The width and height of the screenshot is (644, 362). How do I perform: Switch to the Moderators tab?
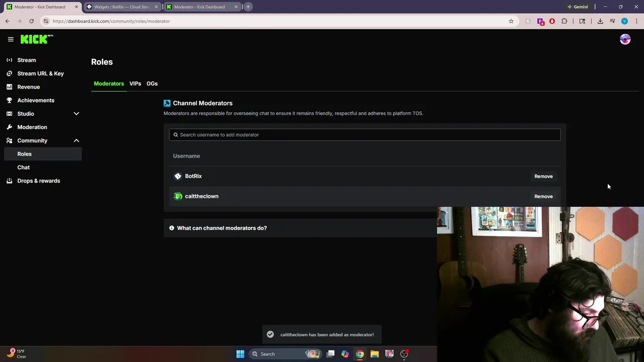109,83
